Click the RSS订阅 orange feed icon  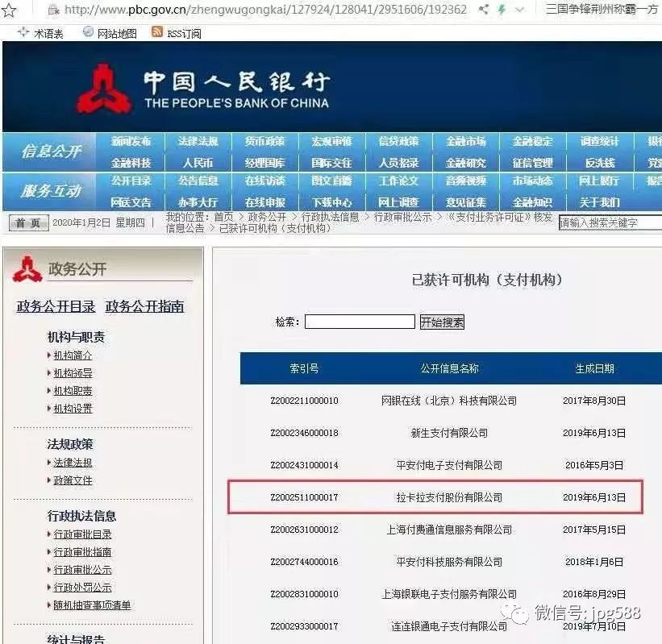click(157, 32)
